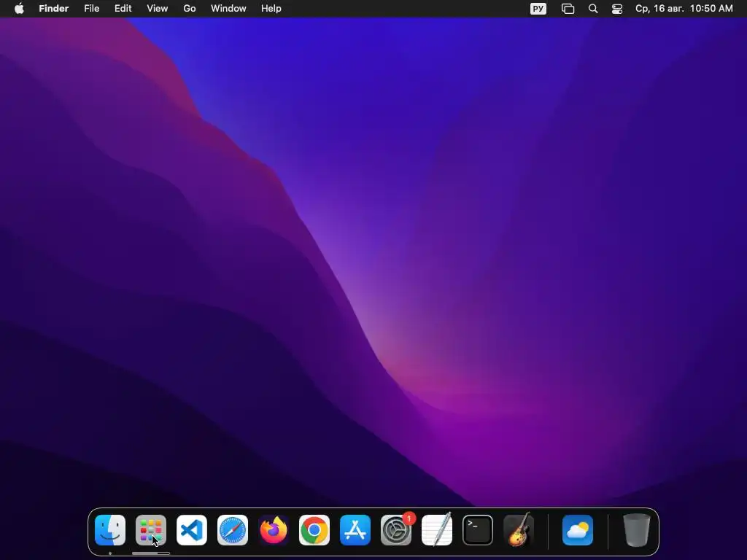The height and width of the screenshot is (560, 747).
Task: Open Spotlight search magnifier
Action: pyautogui.click(x=593, y=9)
